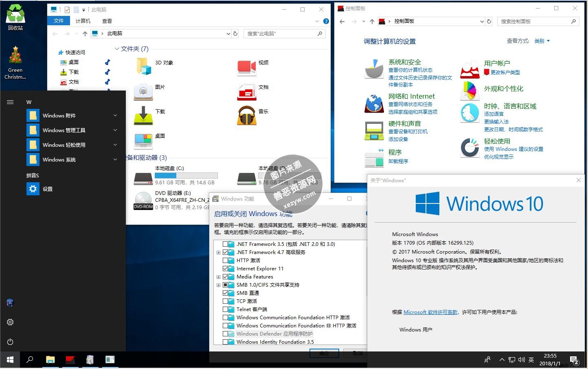Image resolution: width=588 pixels, height=369 pixels.
Task: Expand the Media Features tree node
Action: point(219,277)
